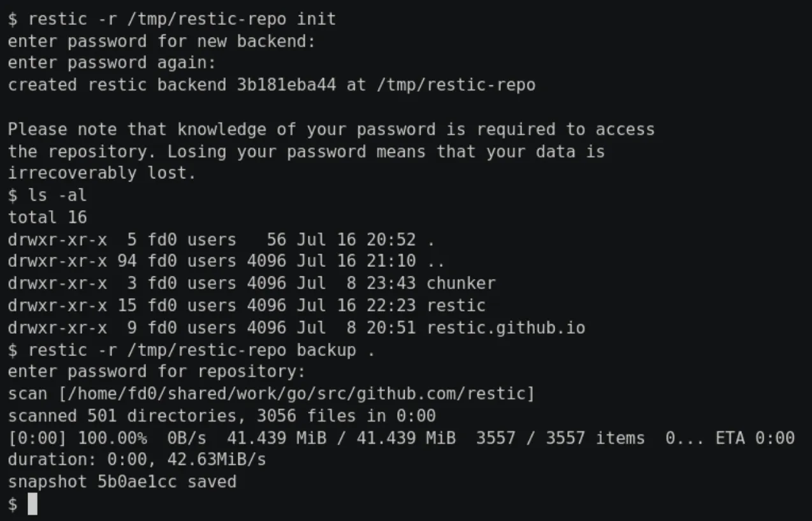Click the 'irrecoverably lost.' warning text
This screenshot has height=521, width=812.
pyautogui.click(x=102, y=173)
